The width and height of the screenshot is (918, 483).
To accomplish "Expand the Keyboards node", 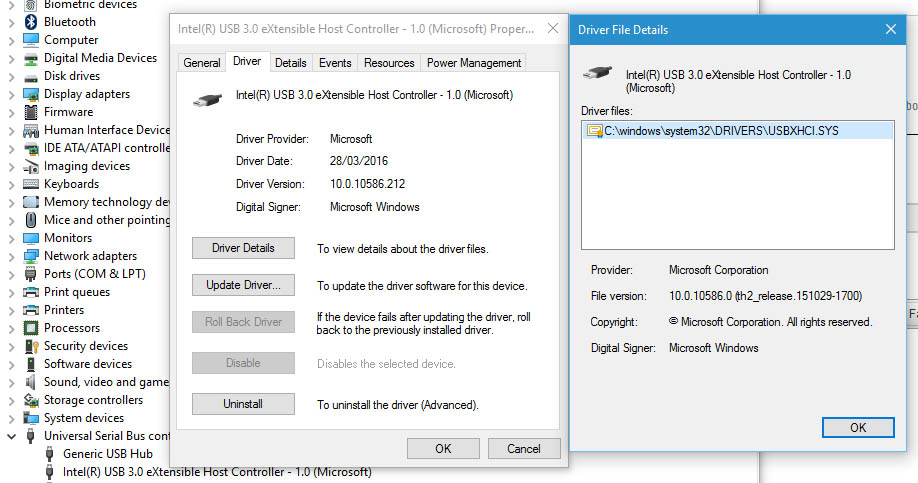I will pyautogui.click(x=11, y=185).
